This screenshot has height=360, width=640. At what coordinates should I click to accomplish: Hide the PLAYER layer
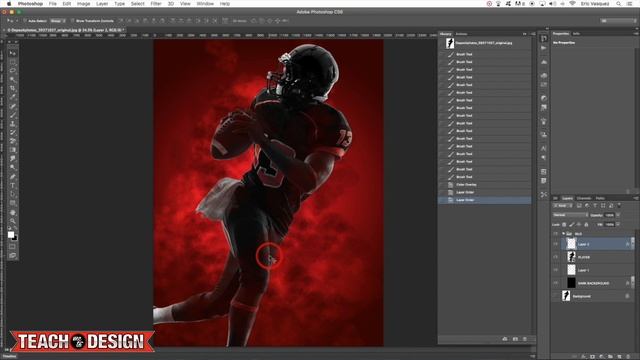(555, 257)
